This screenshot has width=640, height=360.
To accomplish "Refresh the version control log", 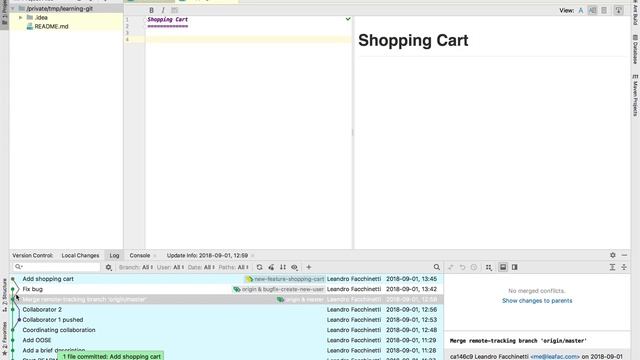I will 260,267.
